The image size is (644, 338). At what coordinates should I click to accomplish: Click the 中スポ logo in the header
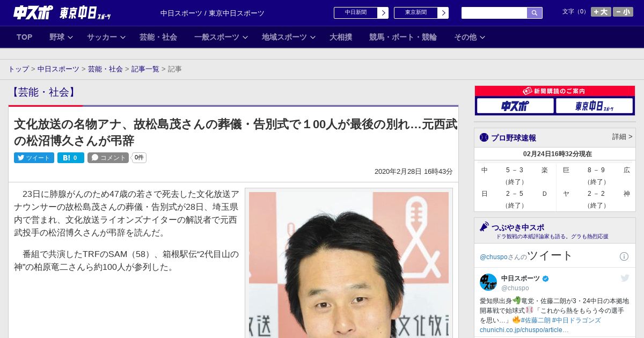[x=33, y=13]
